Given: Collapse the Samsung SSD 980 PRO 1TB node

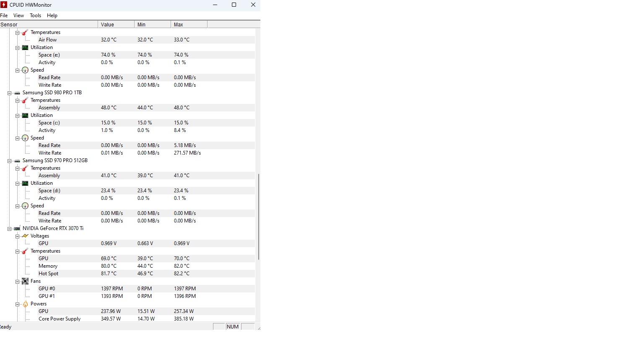Looking at the screenshot, I should 9,93.
